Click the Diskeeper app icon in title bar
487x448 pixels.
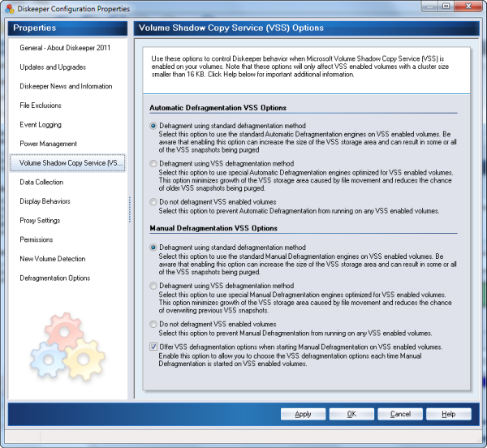tap(9, 9)
